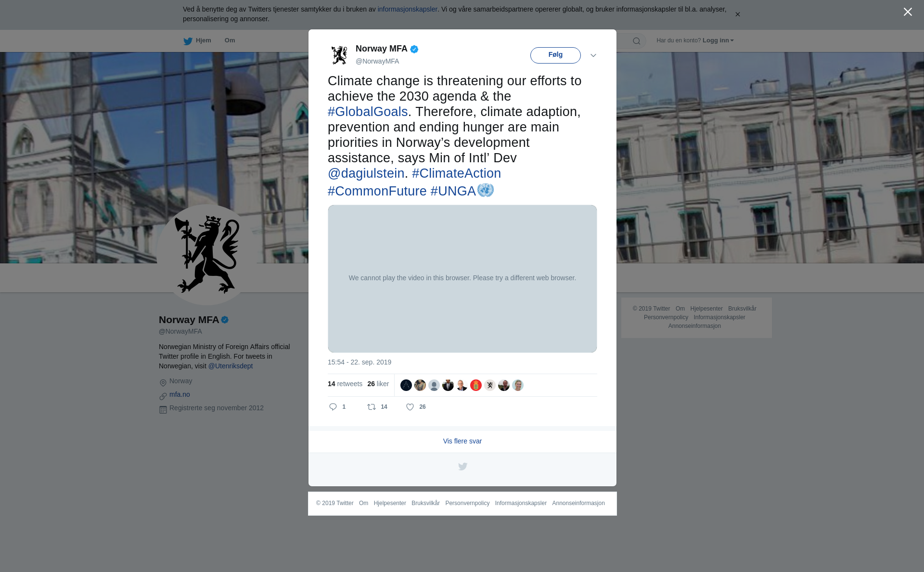
Task: Click the reply speech bubble icon
Action: 333,407
